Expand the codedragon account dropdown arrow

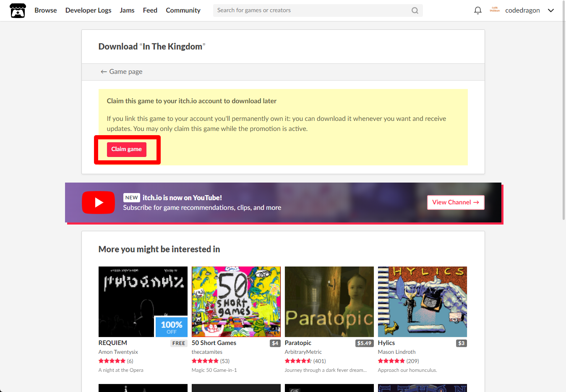tap(551, 10)
